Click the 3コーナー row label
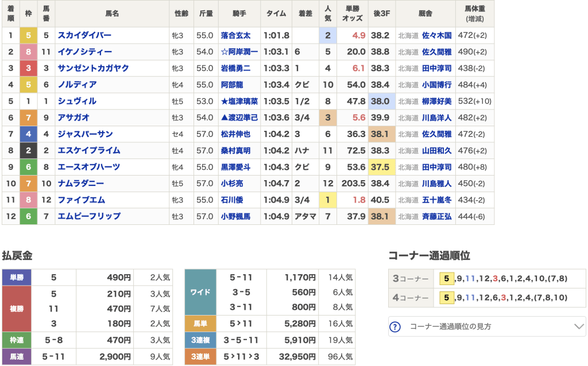The width and height of the screenshot is (588, 366). [411, 279]
